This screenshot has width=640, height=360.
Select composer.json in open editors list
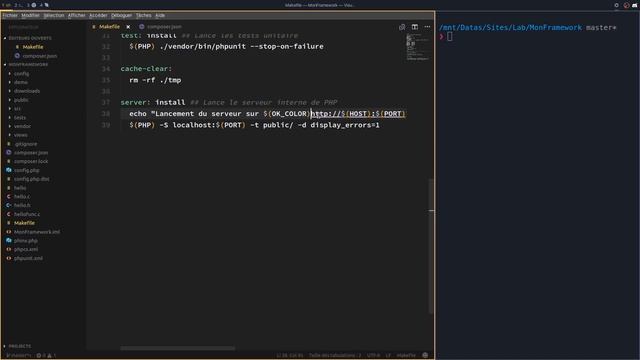40,56
